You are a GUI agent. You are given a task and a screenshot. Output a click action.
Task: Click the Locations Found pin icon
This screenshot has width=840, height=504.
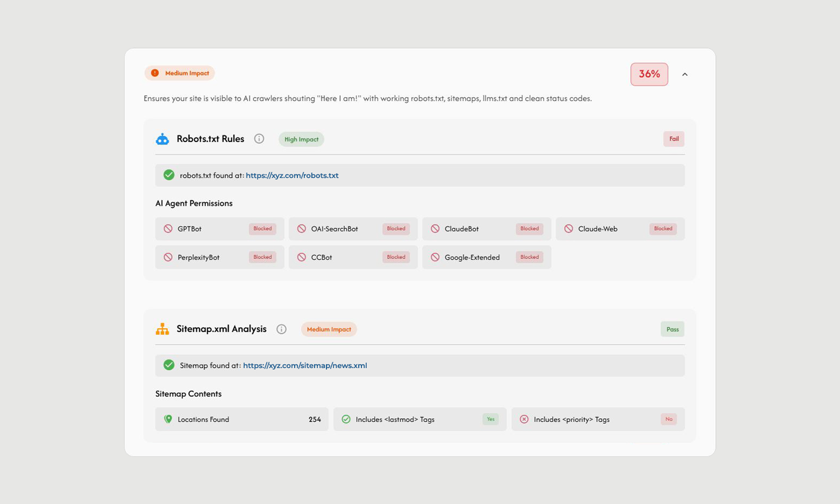pos(168,419)
